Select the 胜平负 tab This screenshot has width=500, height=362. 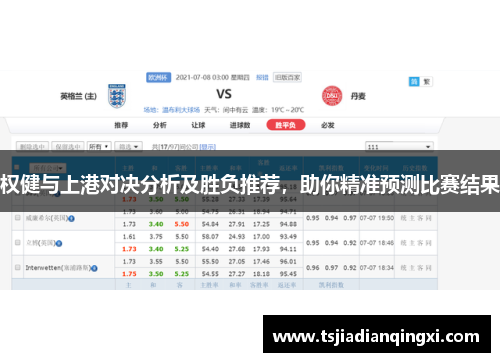point(286,125)
